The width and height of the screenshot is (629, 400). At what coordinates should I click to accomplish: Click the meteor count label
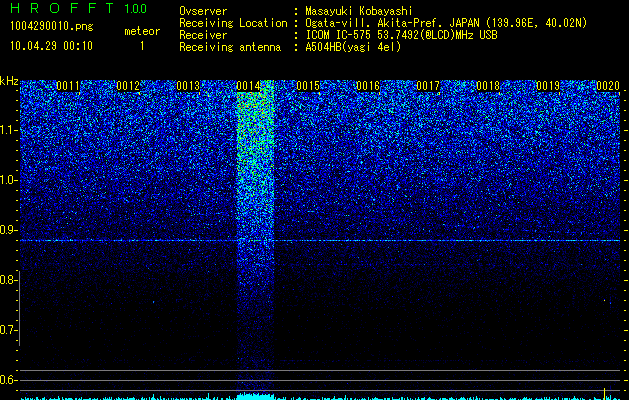point(142,31)
